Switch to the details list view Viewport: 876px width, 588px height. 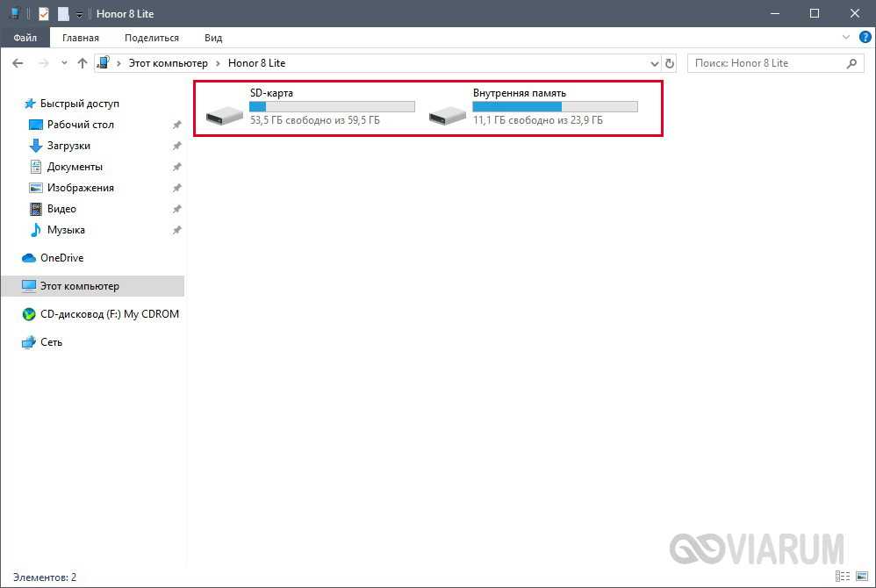click(842, 577)
